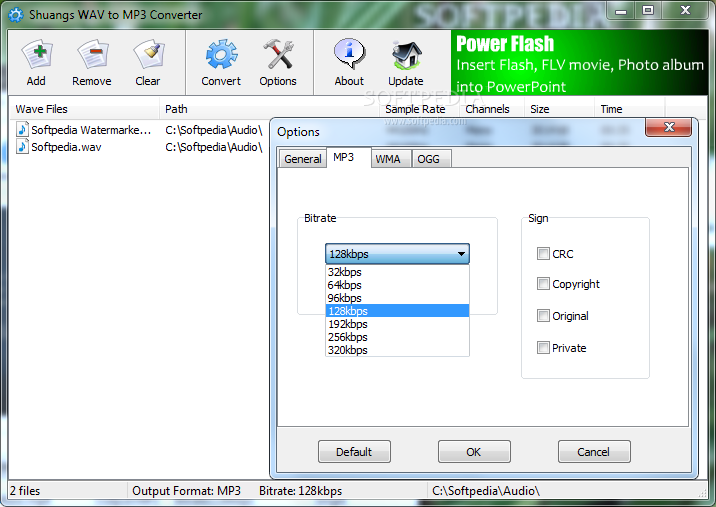The width and height of the screenshot is (716, 507).
Task: Tick the Private checkbox
Action: click(x=543, y=348)
